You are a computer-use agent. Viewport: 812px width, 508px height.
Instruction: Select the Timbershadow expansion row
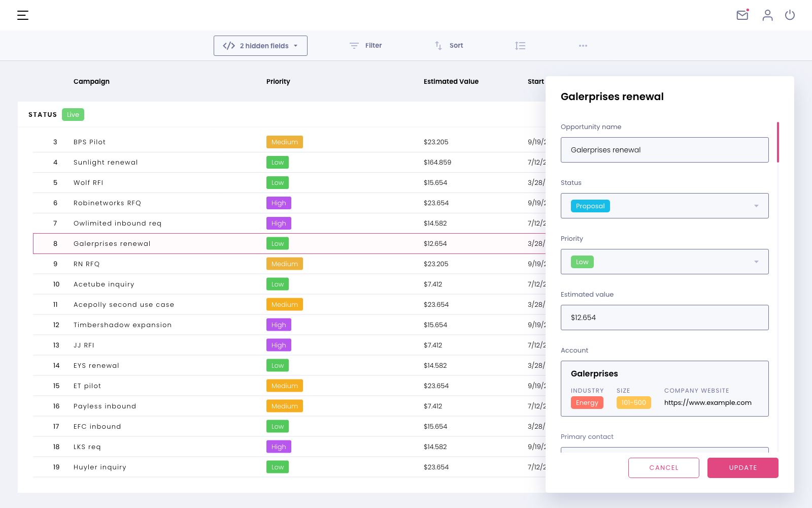coord(122,325)
